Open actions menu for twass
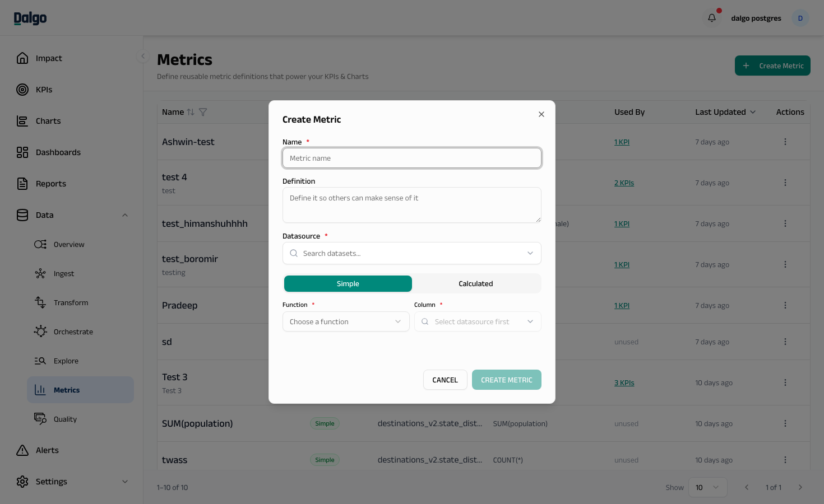Screen dimensions: 824x504 pyautogui.click(x=785, y=460)
